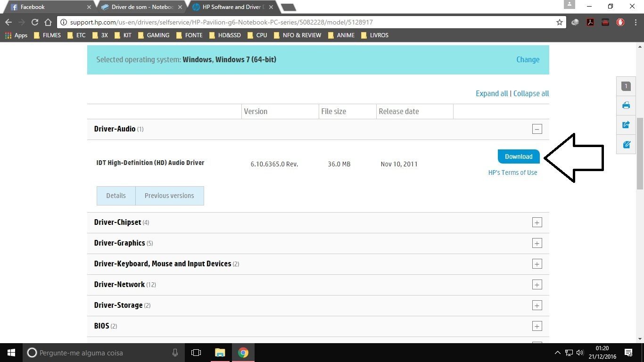The height and width of the screenshot is (362, 644).
Task: Open the HD&SSD bookmarks folder
Action: point(224,35)
